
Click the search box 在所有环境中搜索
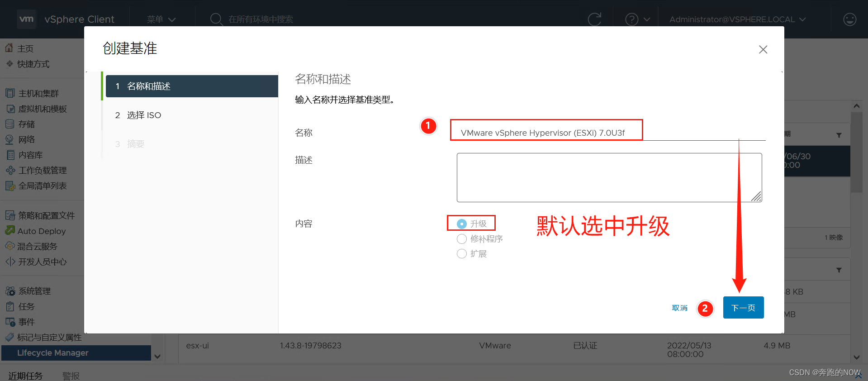pos(261,19)
